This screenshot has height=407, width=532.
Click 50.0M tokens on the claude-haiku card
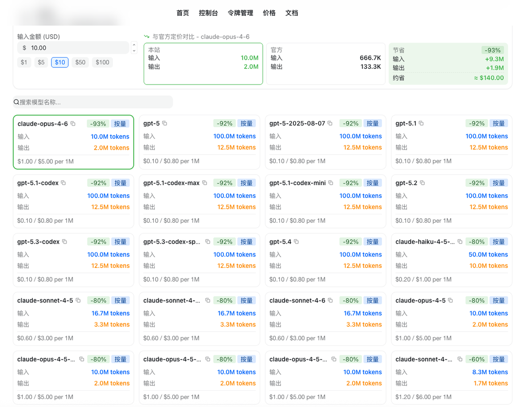(x=488, y=255)
